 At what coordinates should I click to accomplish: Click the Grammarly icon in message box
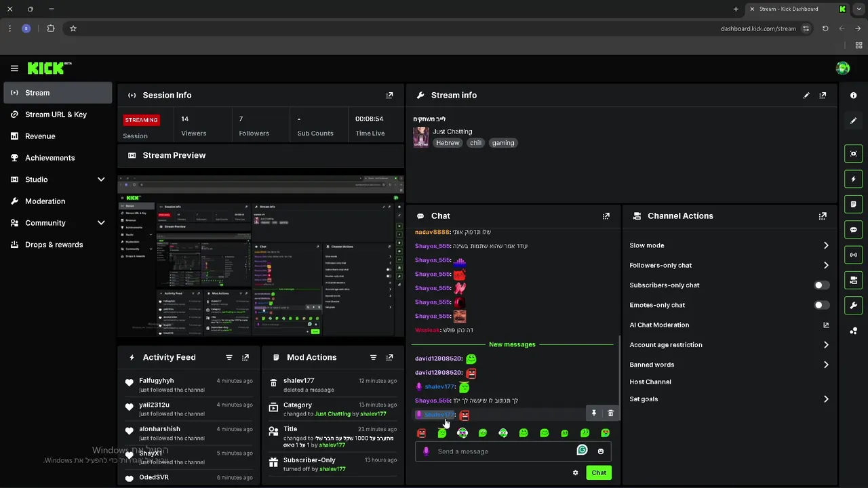[x=582, y=450]
